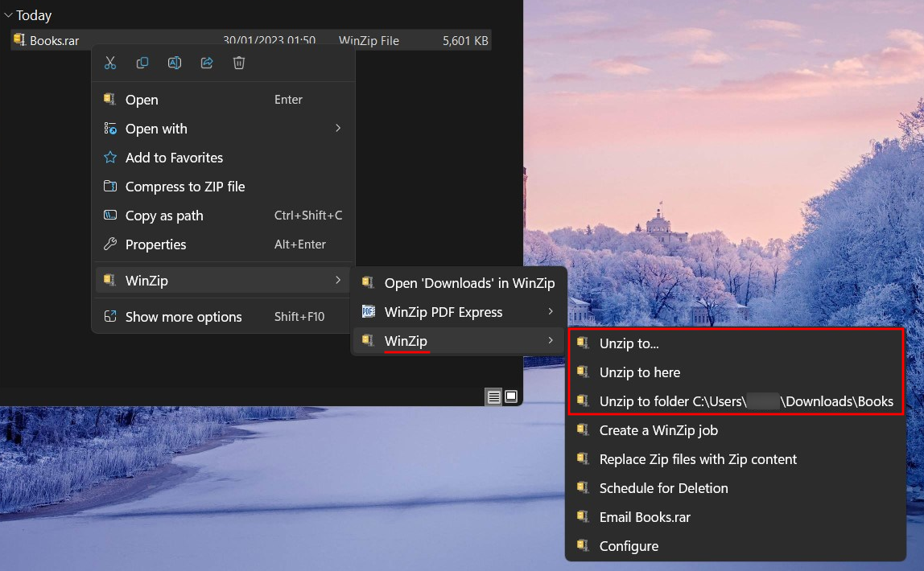Click Email Books.rar option

644,517
